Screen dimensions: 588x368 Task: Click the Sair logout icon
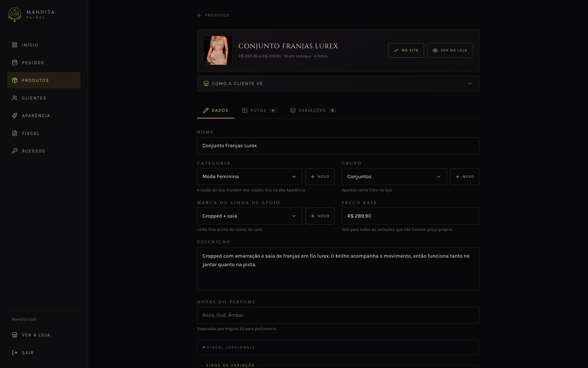pos(15,353)
